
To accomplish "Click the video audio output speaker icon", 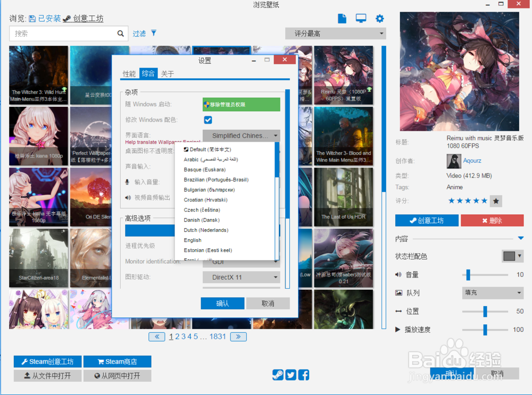I will (x=128, y=198).
